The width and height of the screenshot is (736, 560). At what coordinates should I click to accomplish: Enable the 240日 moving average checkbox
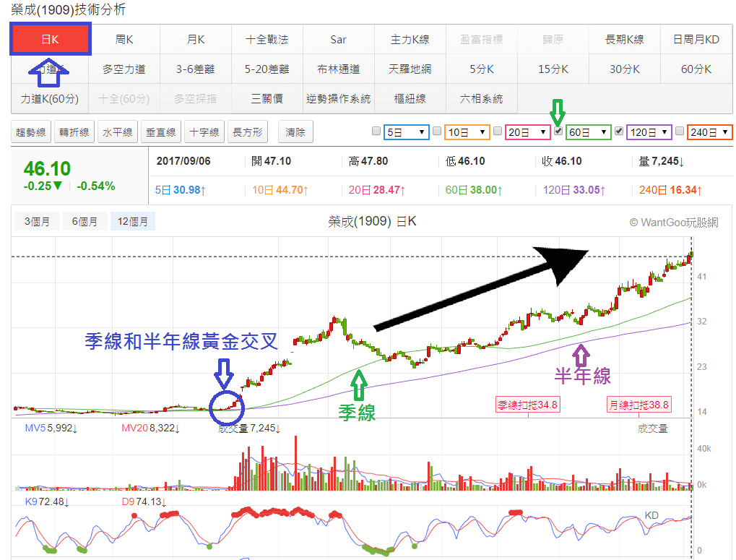(678, 132)
